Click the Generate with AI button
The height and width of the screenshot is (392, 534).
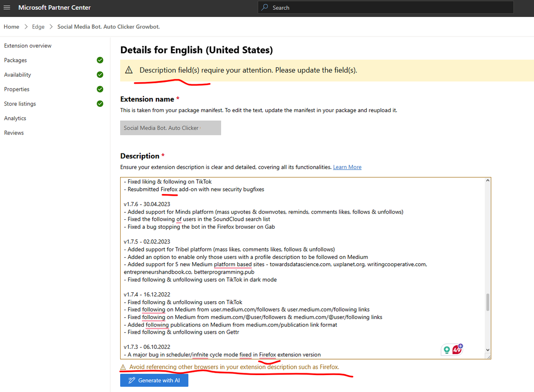(x=154, y=380)
